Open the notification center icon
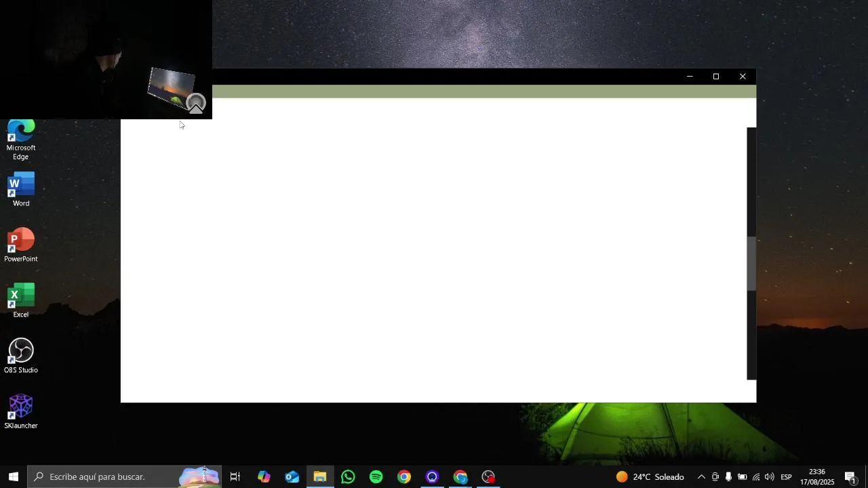This screenshot has height=488, width=868. (x=850, y=476)
